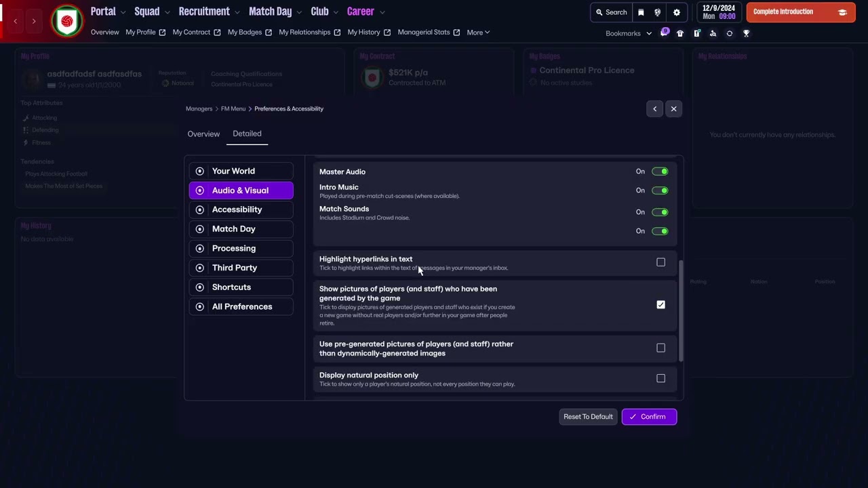Open the Bookmarks dropdown
Screen dimensions: 868x488
click(x=629, y=33)
